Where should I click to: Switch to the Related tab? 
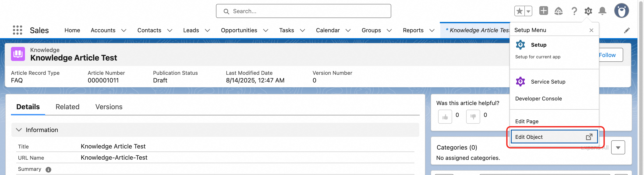point(67,107)
